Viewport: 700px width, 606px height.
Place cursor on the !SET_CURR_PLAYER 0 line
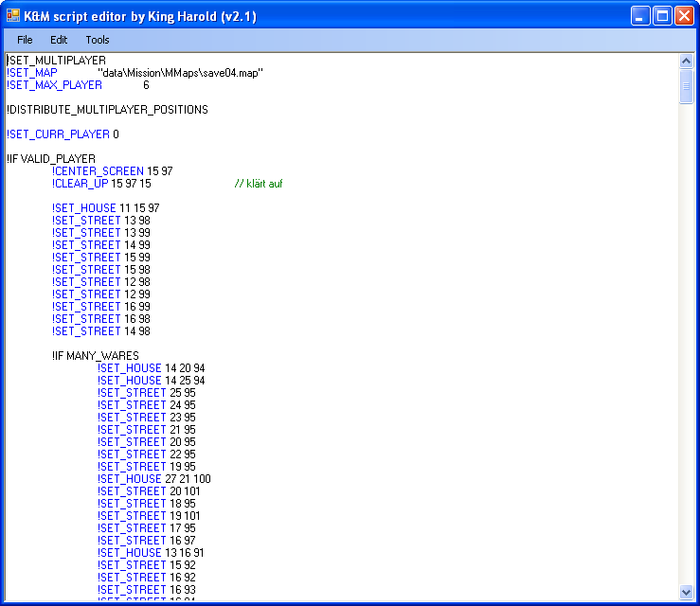(63, 134)
